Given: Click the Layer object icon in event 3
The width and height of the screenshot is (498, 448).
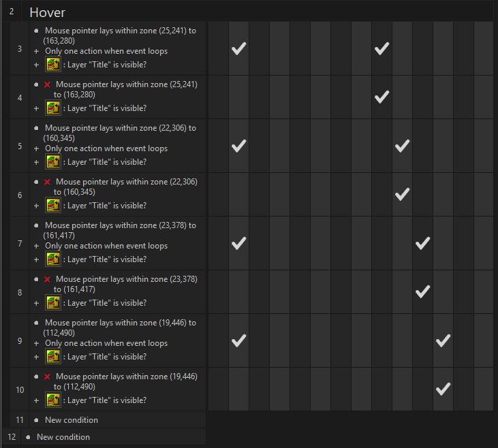Looking at the screenshot, I should 53,65.
